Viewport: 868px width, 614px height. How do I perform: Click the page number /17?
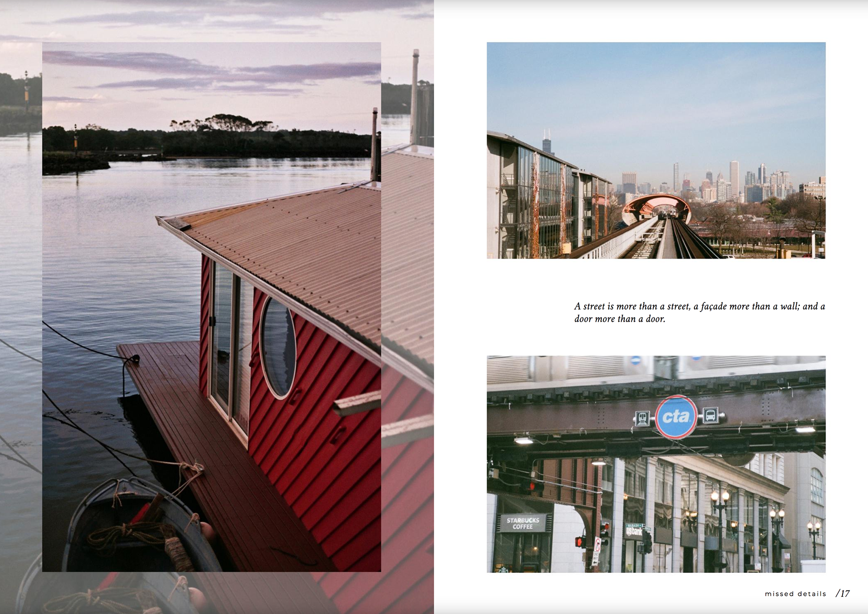click(x=843, y=593)
